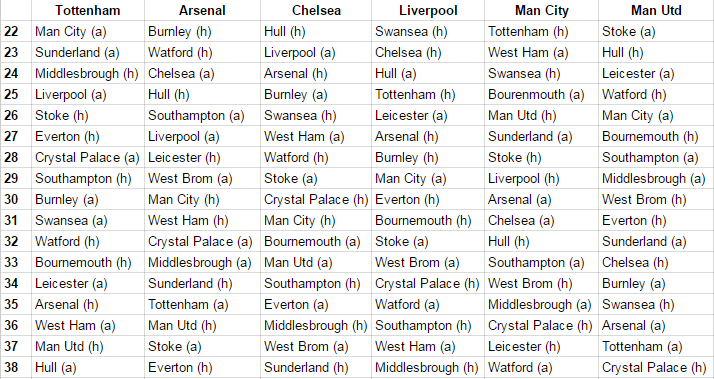The image size is (714, 379).
Task: Click Arsenal's West Brom (a) cell
Action: (202, 179)
